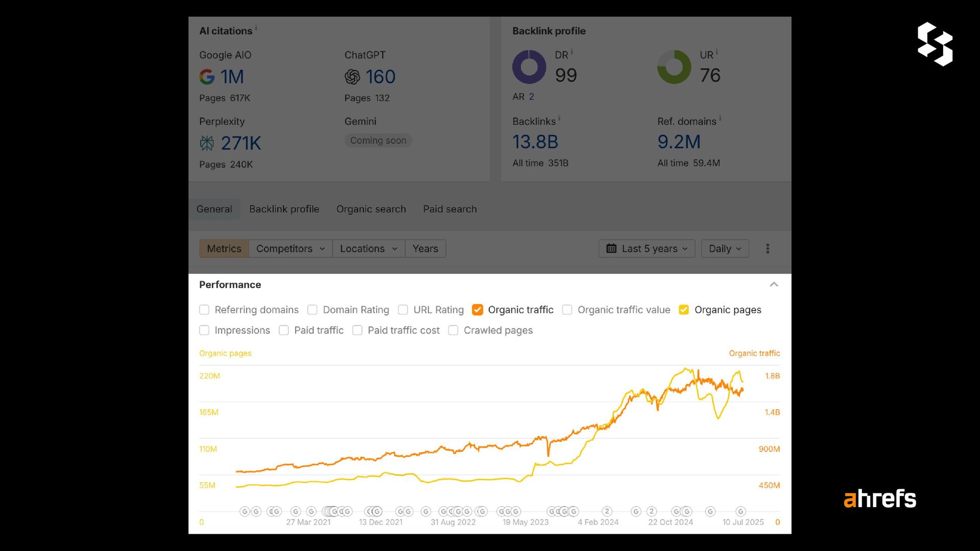
Task: Enable the Impressions checkbox
Action: (204, 330)
